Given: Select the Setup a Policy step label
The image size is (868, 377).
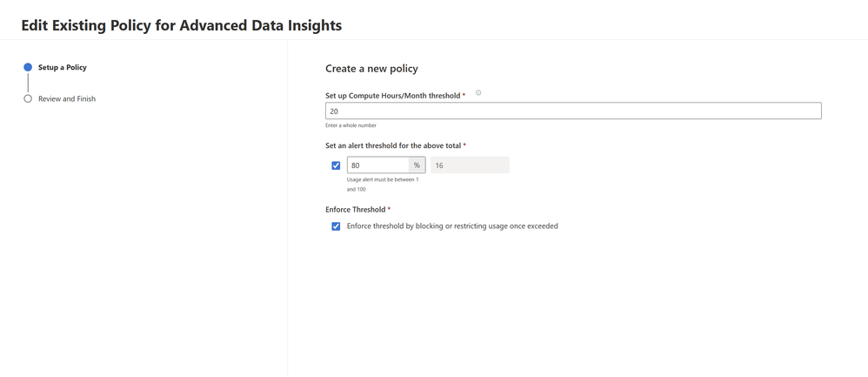Looking at the screenshot, I should [x=63, y=67].
